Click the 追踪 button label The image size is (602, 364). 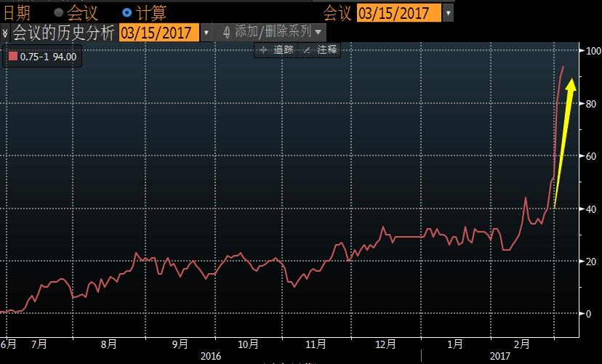point(283,50)
